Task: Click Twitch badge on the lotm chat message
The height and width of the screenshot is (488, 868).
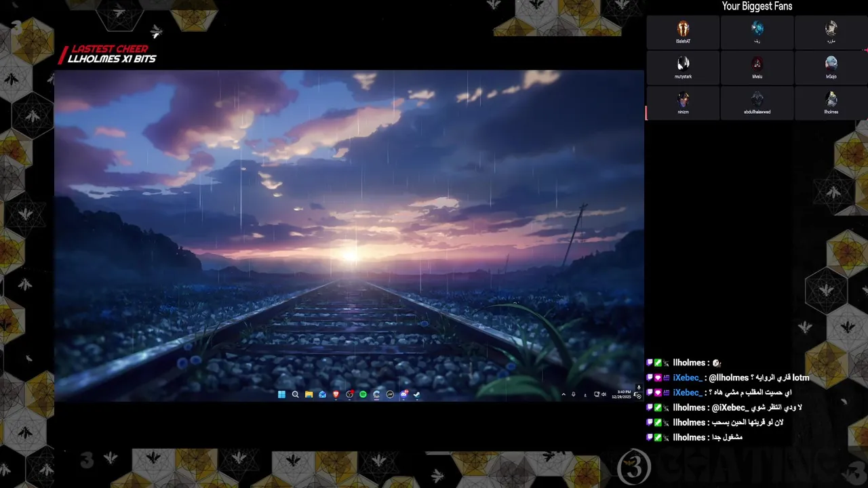Action: (650, 378)
